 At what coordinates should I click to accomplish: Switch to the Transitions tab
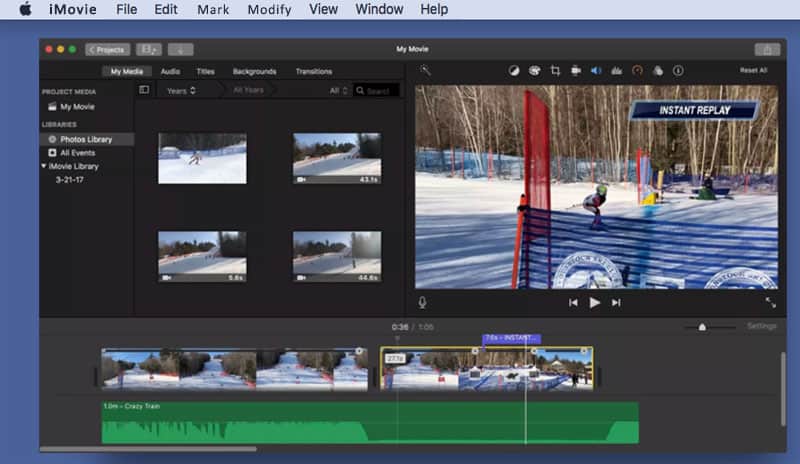[314, 71]
